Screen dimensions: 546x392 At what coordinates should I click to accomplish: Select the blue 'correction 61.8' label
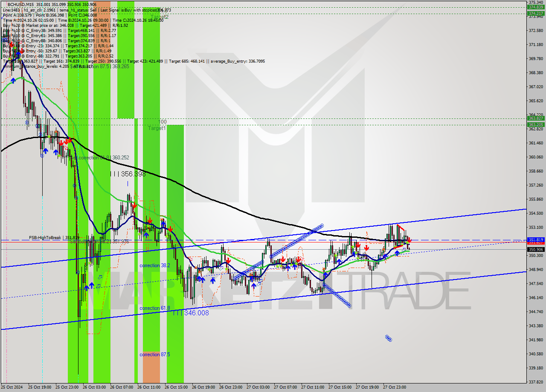[x=154, y=308]
